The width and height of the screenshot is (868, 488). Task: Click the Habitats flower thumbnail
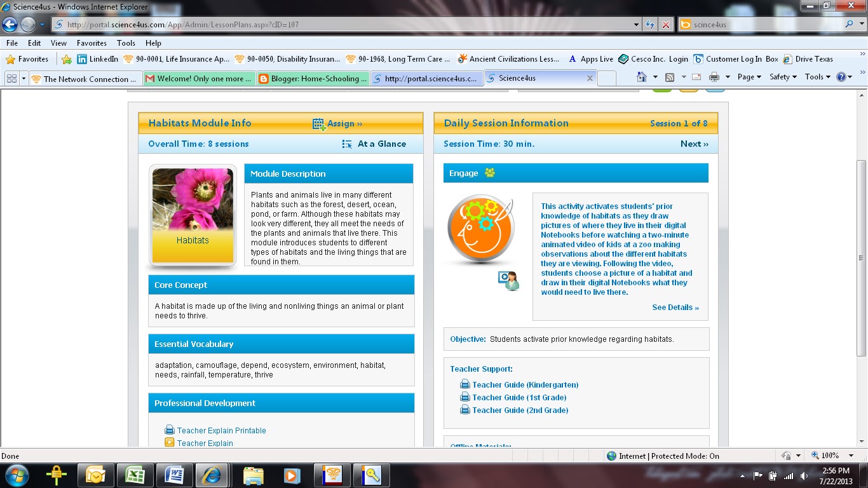pyautogui.click(x=193, y=215)
